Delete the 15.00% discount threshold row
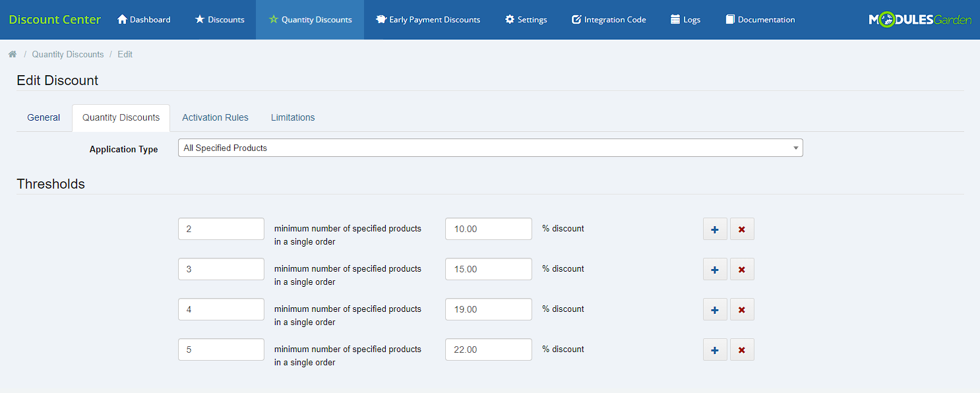 coord(742,269)
